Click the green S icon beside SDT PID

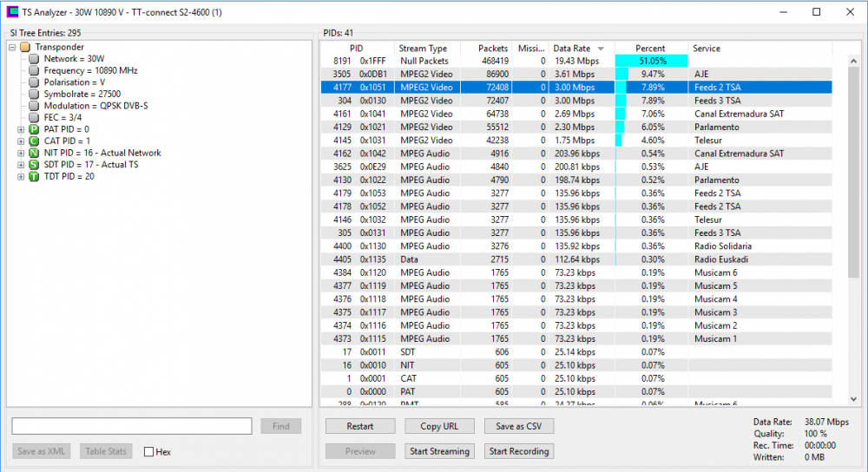[34, 164]
